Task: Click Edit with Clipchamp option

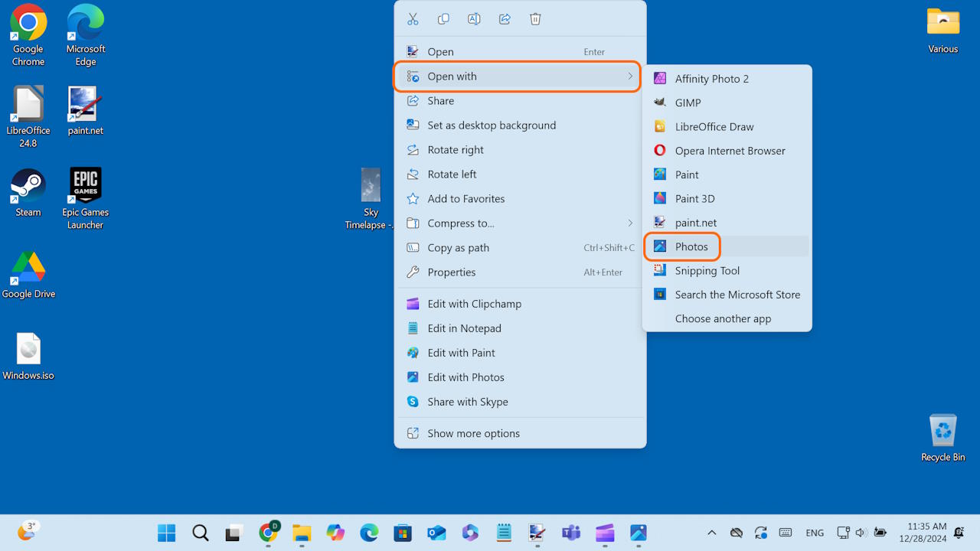Action: click(x=474, y=304)
